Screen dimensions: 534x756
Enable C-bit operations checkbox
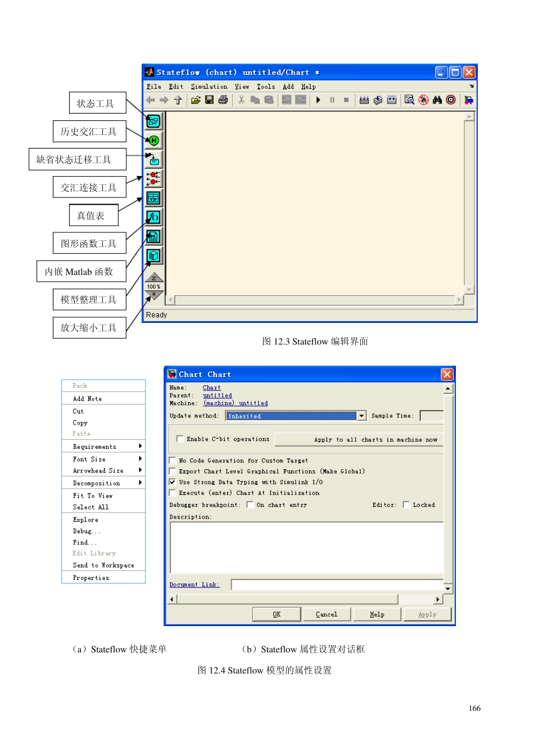180,439
